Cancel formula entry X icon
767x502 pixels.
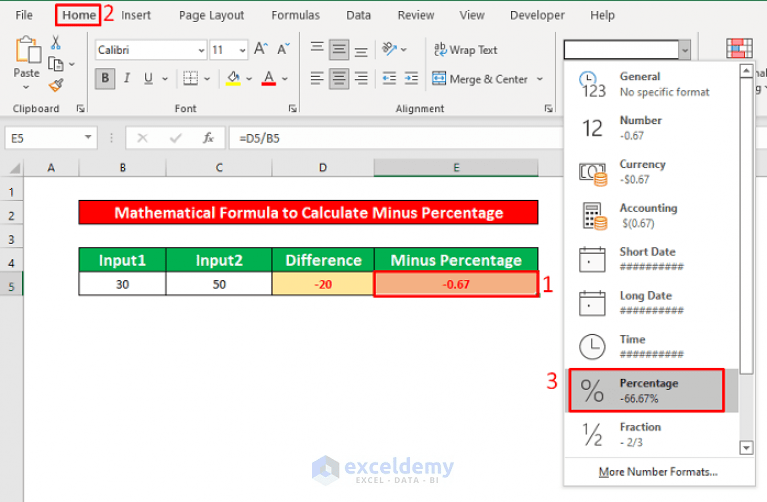click(142, 138)
